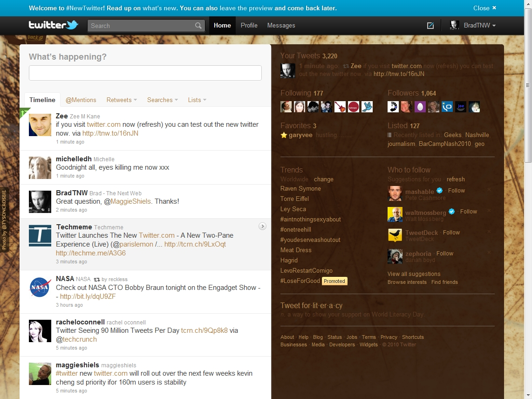Open View all suggestions link
The height and width of the screenshot is (399, 532).
[414, 274]
